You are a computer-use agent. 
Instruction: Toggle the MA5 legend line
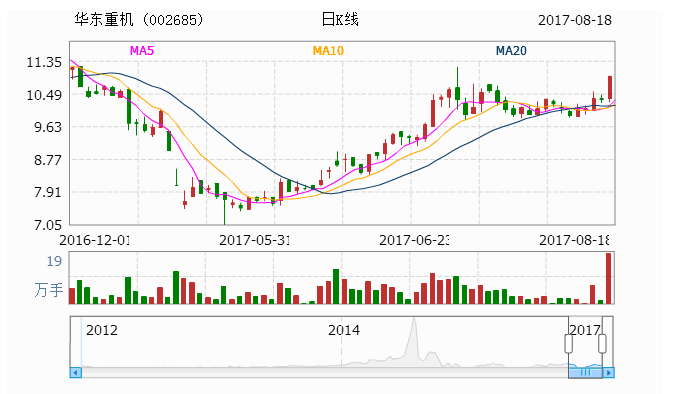pos(142,51)
